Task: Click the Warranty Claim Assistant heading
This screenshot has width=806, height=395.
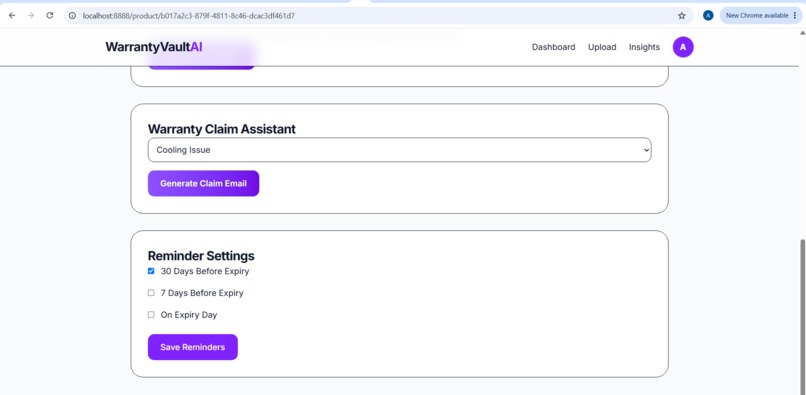Action: [x=222, y=129]
